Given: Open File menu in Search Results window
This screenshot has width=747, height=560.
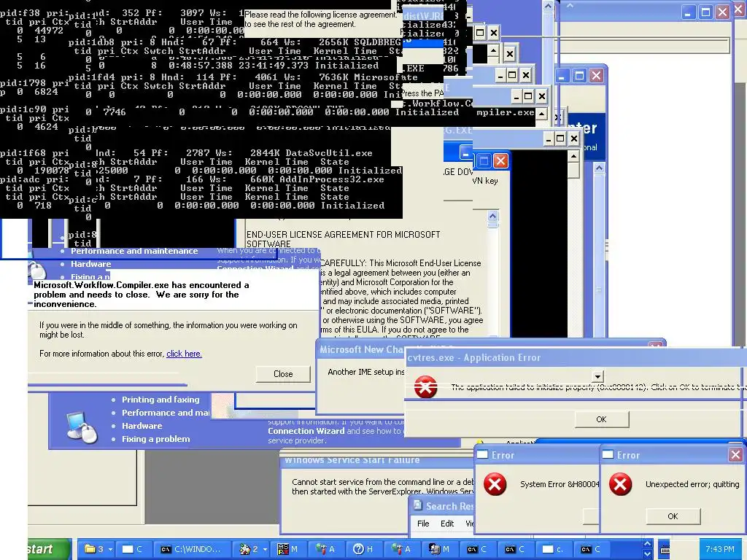Looking at the screenshot, I should pyautogui.click(x=423, y=524).
